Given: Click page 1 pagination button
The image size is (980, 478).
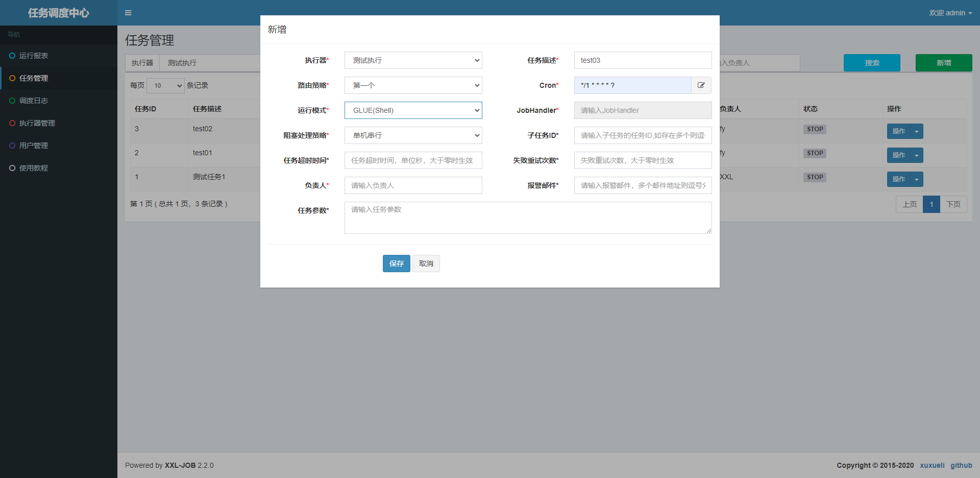Looking at the screenshot, I should tap(932, 204).
